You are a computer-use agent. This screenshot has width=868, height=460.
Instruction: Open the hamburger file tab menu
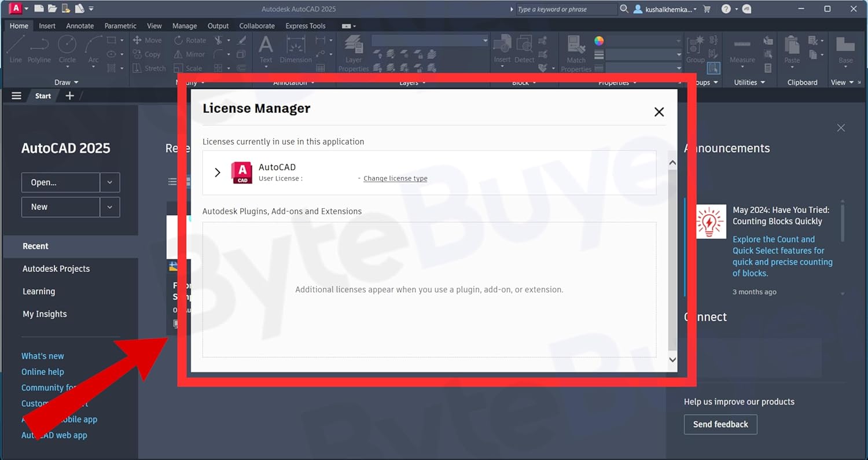16,96
